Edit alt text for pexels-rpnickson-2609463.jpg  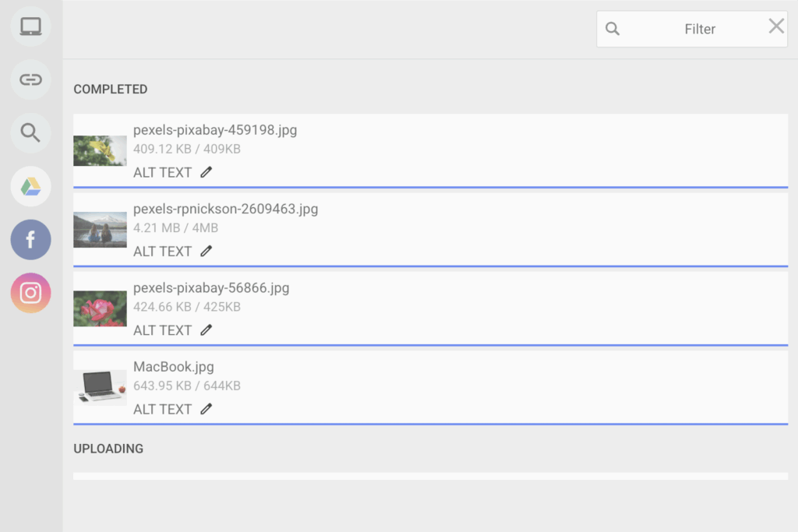click(205, 251)
